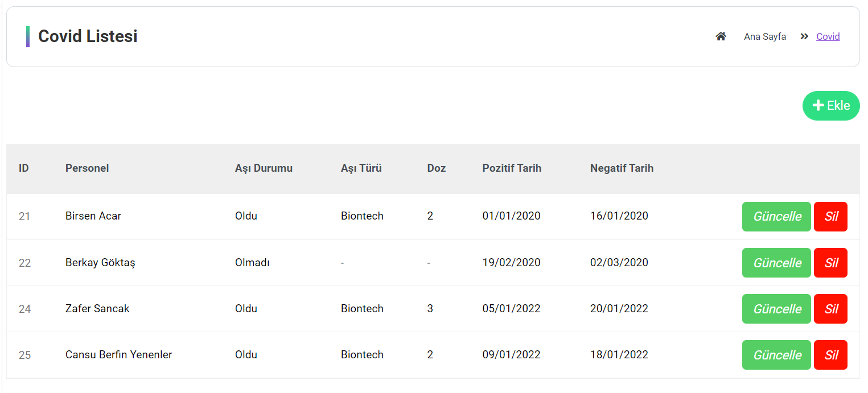Open the Covid breadcrumb link
Screen dimensions: 868x393
coord(828,36)
